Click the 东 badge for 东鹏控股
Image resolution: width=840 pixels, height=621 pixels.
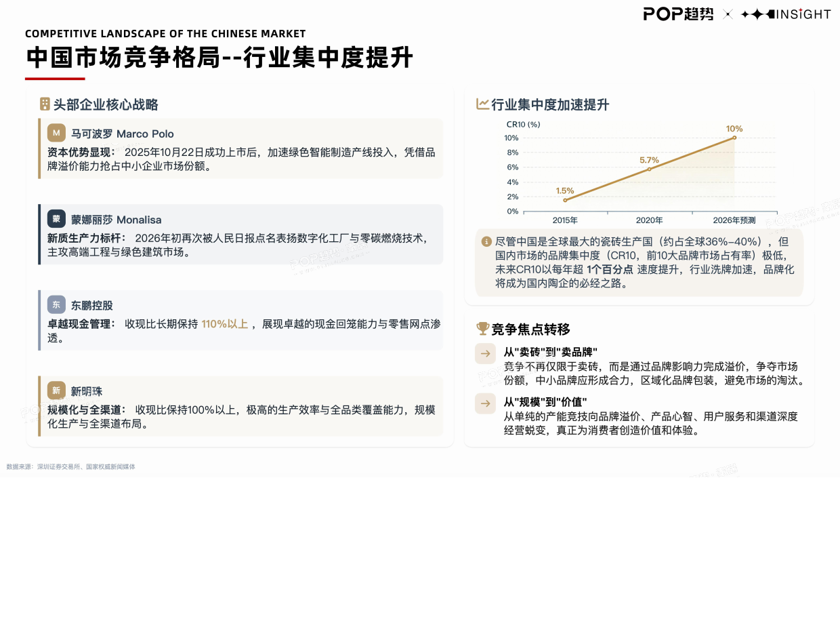click(x=56, y=305)
